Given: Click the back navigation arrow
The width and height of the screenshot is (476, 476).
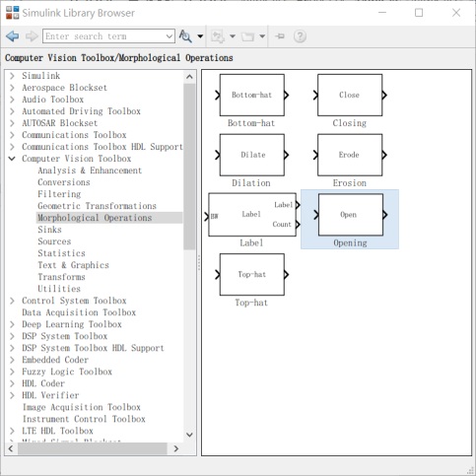Looking at the screenshot, I should (x=13, y=36).
